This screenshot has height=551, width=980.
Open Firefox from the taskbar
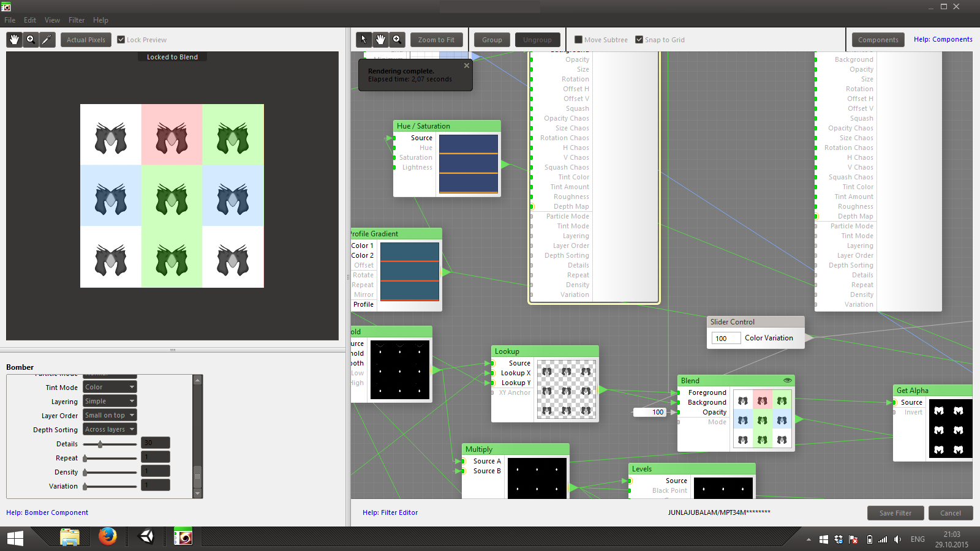click(x=108, y=537)
